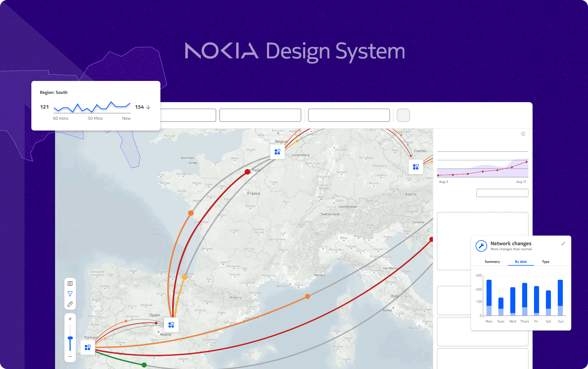The image size is (588, 369).
Task: Click the info icon in side panel
Action: pos(523,134)
